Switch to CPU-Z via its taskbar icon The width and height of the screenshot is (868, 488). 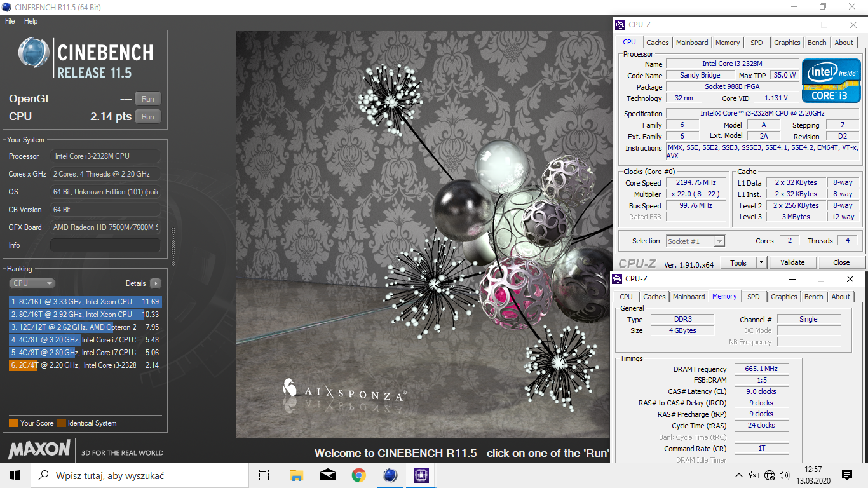pos(421,475)
